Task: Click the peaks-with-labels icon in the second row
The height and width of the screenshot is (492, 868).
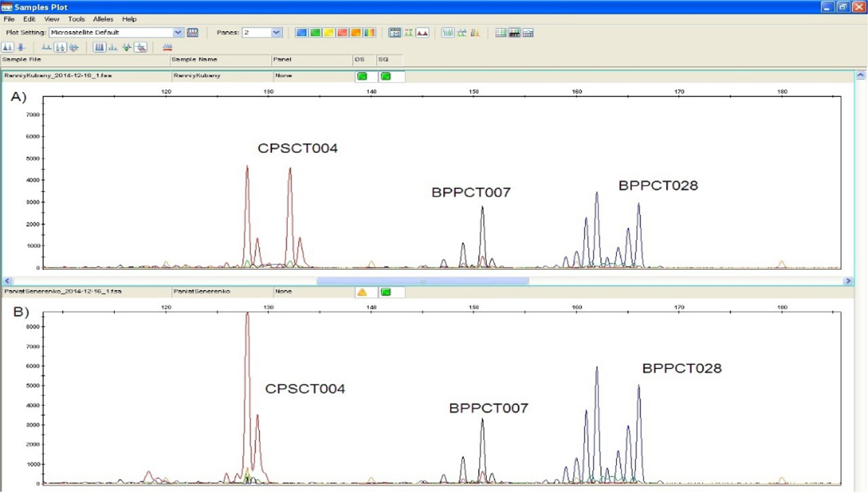Action: pyautogui.click(x=61, y=47)
